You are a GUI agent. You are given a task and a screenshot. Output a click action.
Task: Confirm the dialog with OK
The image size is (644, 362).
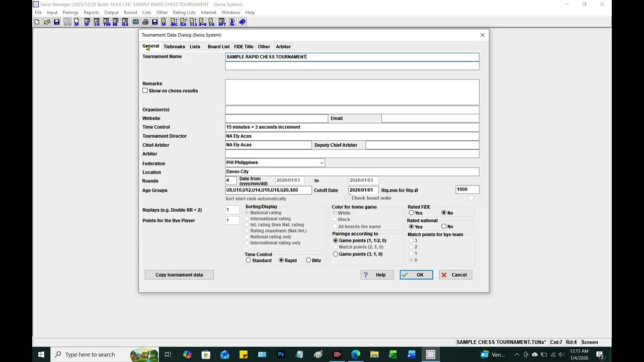[416, 275]
